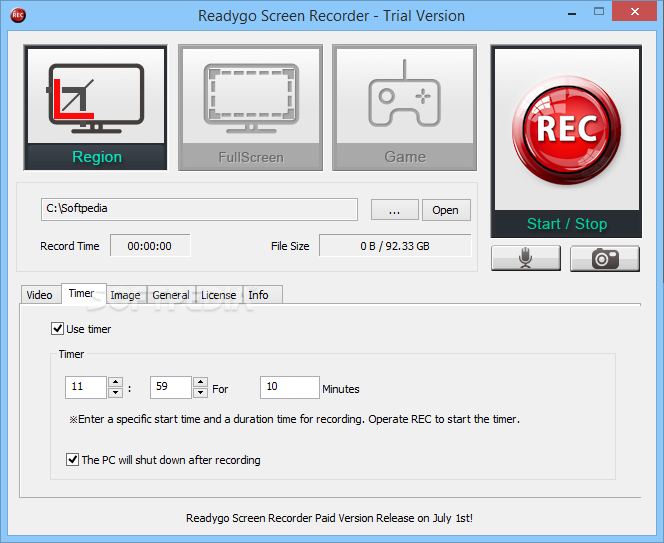Viewport: 664px width, 543px height.
Task: Toggle the microphone audio button
Action: 526,258
